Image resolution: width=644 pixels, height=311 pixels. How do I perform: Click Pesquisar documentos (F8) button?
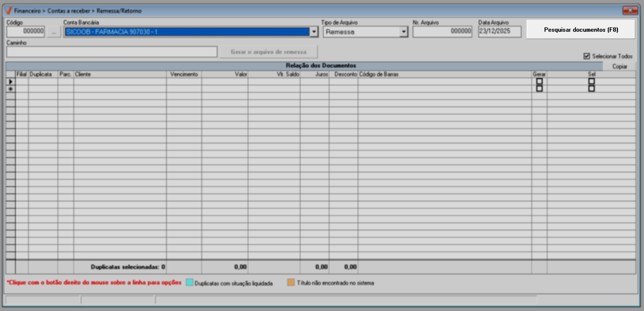(581, 29)
